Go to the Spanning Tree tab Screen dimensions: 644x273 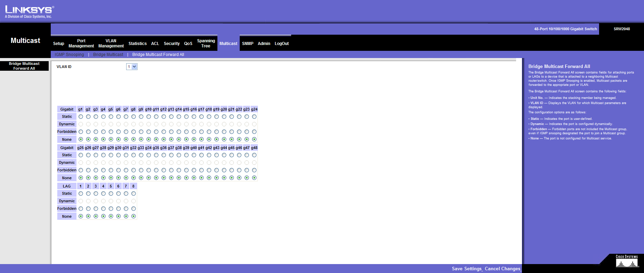tap(206, 43)
